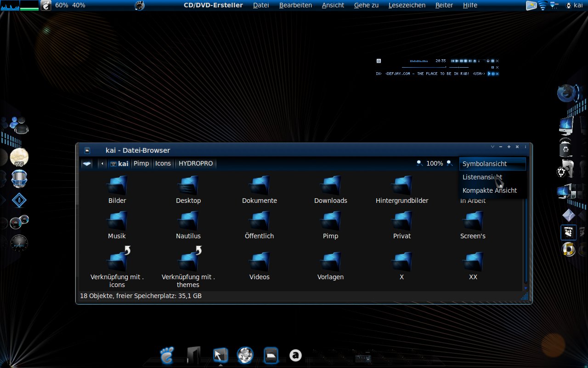This screenshot has height=368, width=588.
Task: Click the GNOME foot icon in bottom dock
Action: (x=167, y=355)
